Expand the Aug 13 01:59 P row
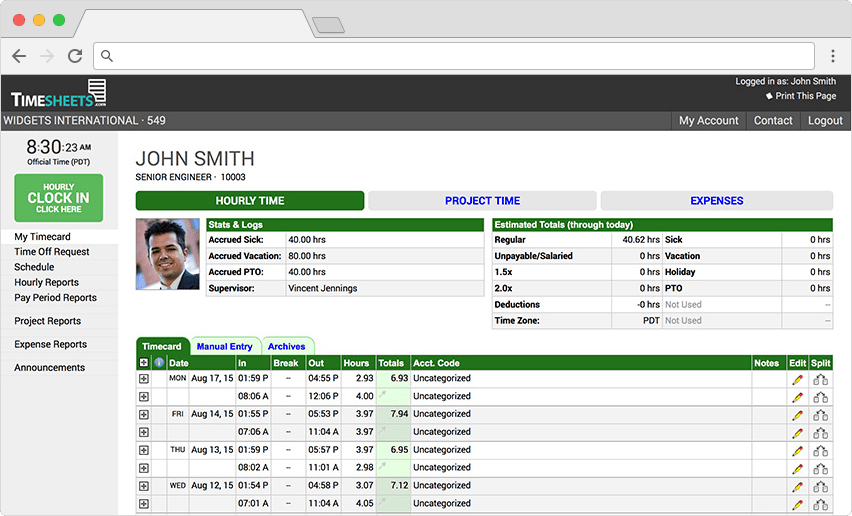This screenshot has width=852, height=516. click(143, 450)
